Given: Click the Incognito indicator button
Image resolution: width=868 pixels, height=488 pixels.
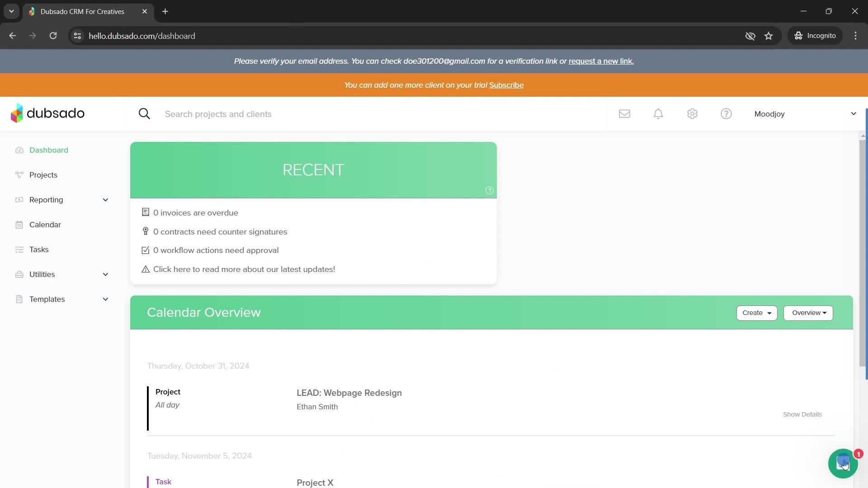Looking at the screenshot, I should pyautogui.click(x=815, y=36).
